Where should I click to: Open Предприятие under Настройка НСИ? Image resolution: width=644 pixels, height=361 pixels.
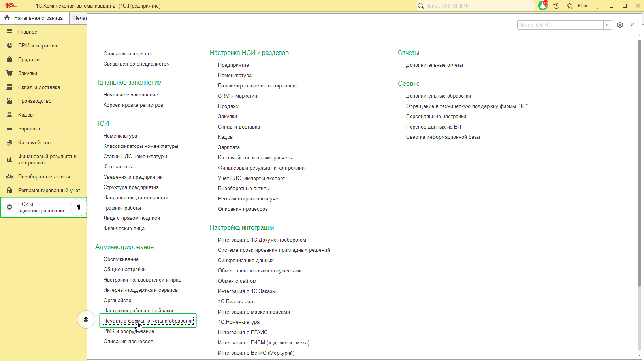click(x=233, y=65)
